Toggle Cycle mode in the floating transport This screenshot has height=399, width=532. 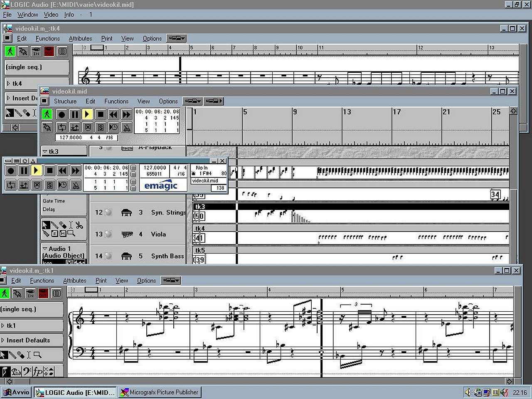[x=11, y=185]
